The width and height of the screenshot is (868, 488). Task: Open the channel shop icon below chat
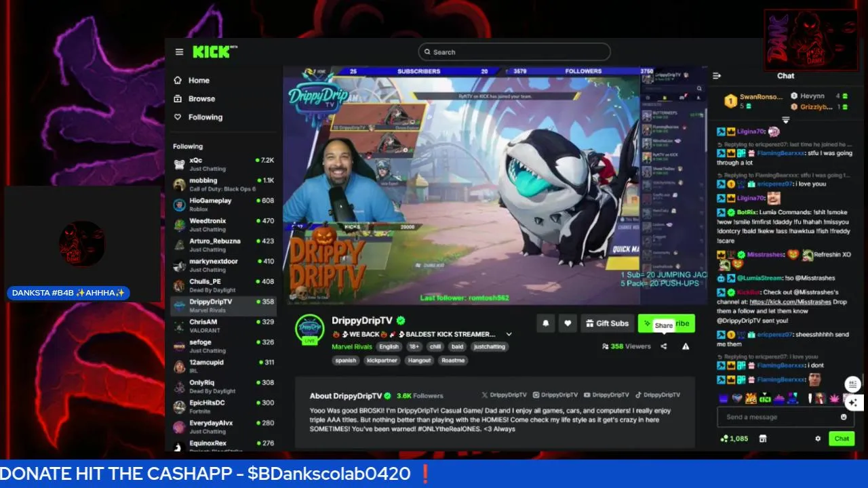[x=763, y=439]
